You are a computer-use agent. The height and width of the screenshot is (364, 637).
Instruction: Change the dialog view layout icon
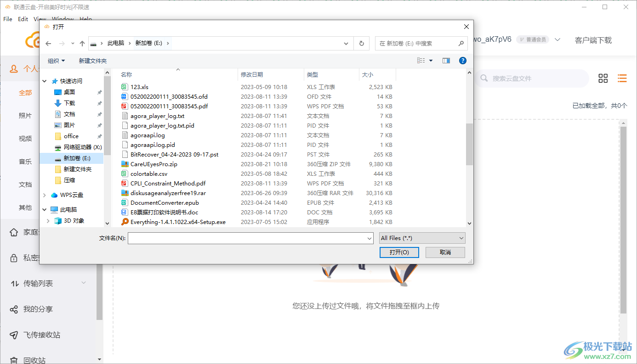click(x=421, y=61)
